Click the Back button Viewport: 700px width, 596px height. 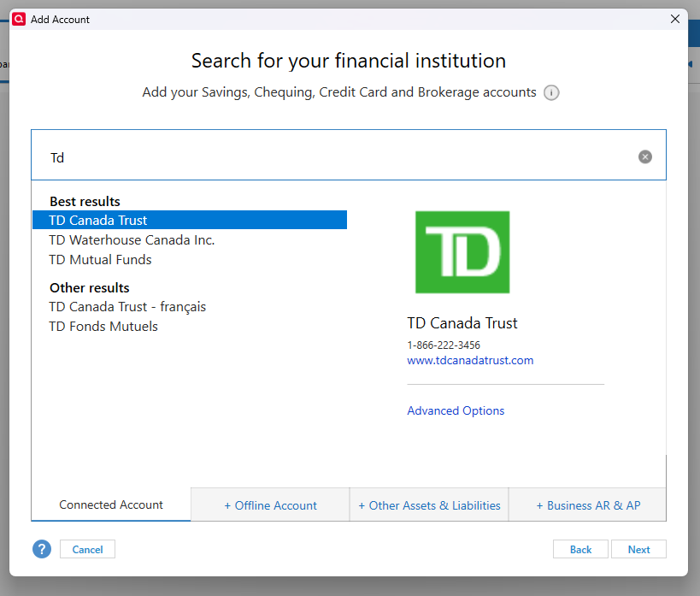(x=580, y=549)
